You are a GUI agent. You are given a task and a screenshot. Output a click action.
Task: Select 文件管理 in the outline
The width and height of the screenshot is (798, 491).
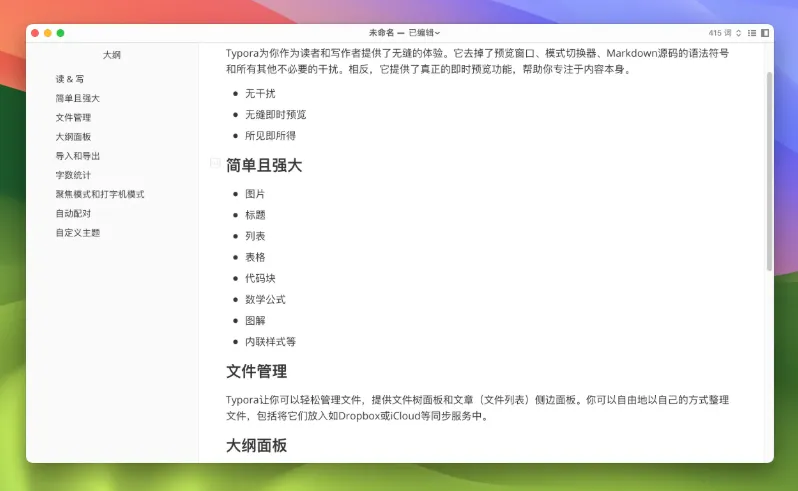point(73,118)
